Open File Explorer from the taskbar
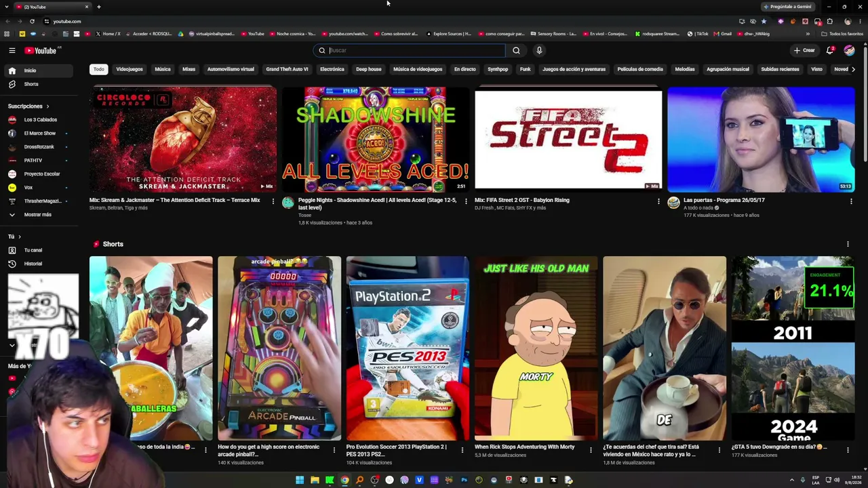The image size is (868, 488). coord(315,480)
